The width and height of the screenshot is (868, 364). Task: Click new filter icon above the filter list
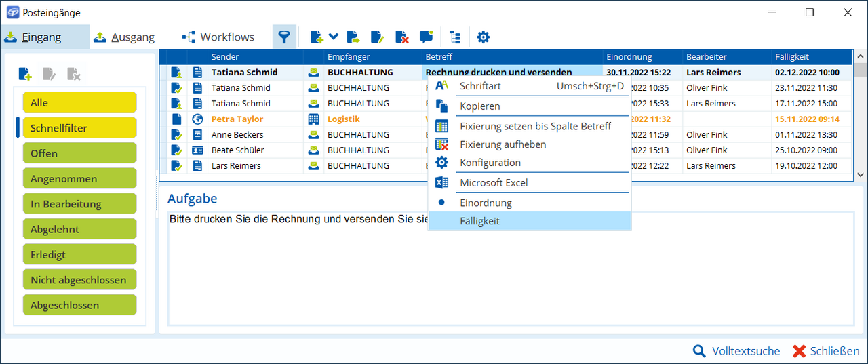point(25,74)
